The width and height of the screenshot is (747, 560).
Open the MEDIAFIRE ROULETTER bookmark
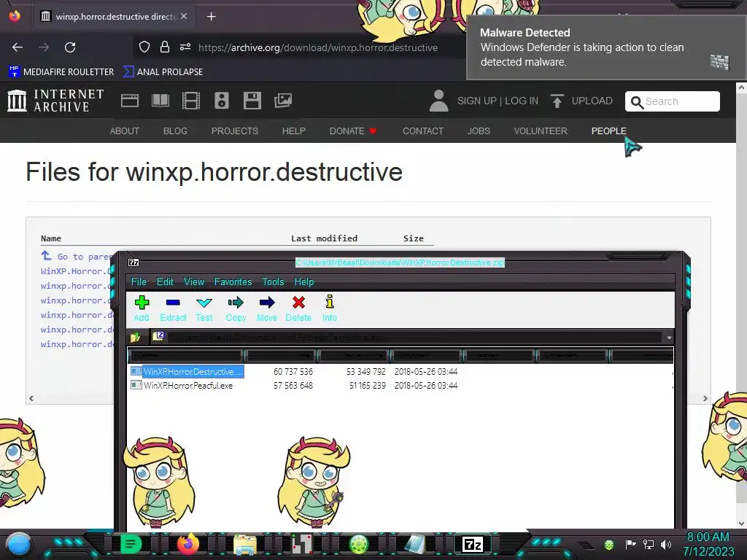point(61,72)
